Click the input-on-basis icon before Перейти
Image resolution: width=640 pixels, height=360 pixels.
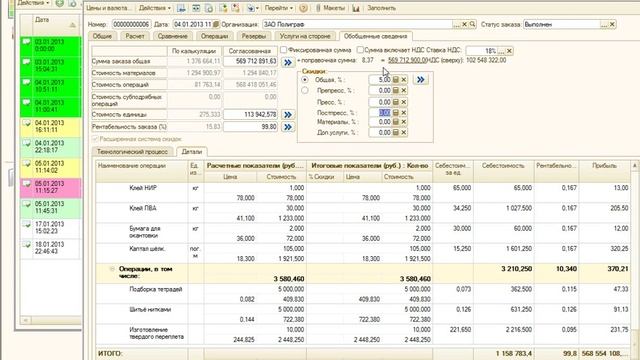[x=250, y=8]
